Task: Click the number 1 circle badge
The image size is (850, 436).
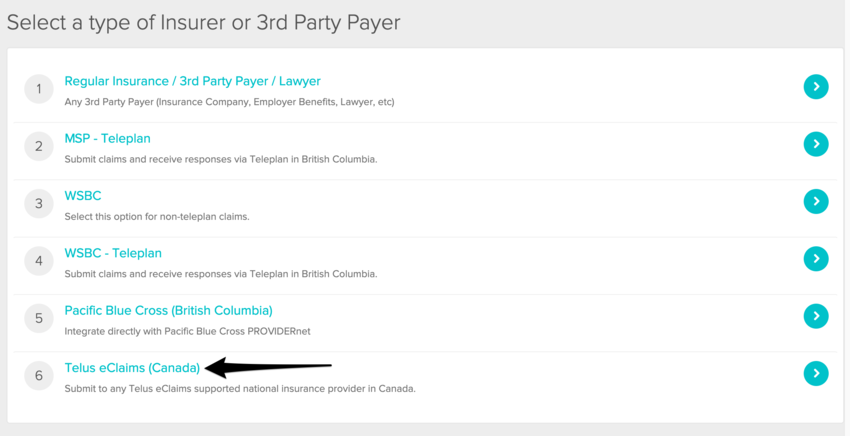Action: pos(39,89)
